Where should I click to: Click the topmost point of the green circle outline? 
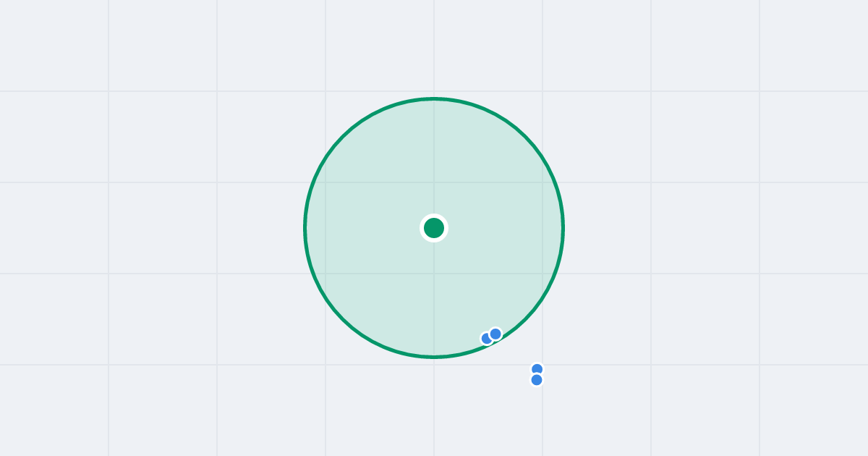click(434, 98)
